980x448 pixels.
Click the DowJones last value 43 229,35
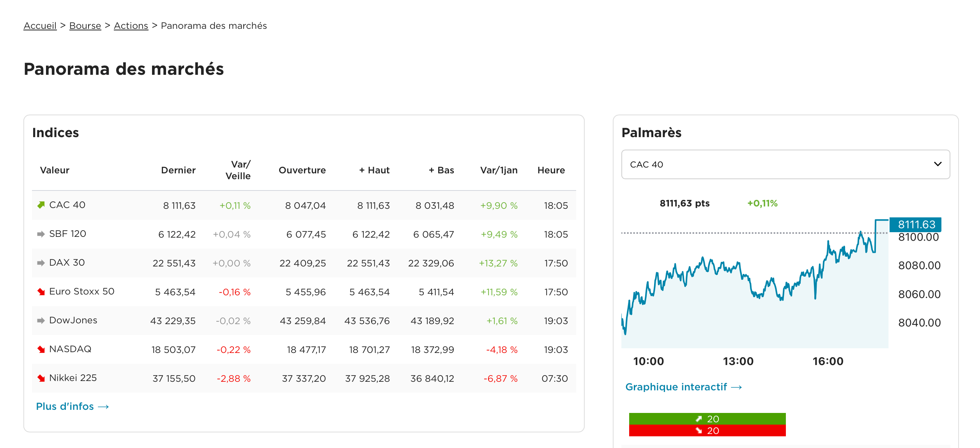[x=173, y=321]
